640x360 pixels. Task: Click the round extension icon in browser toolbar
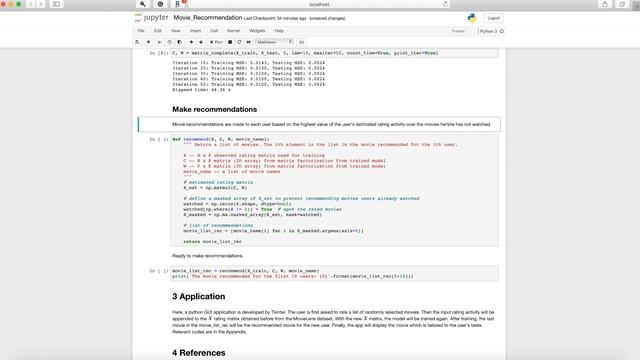(x=160, y=4)
